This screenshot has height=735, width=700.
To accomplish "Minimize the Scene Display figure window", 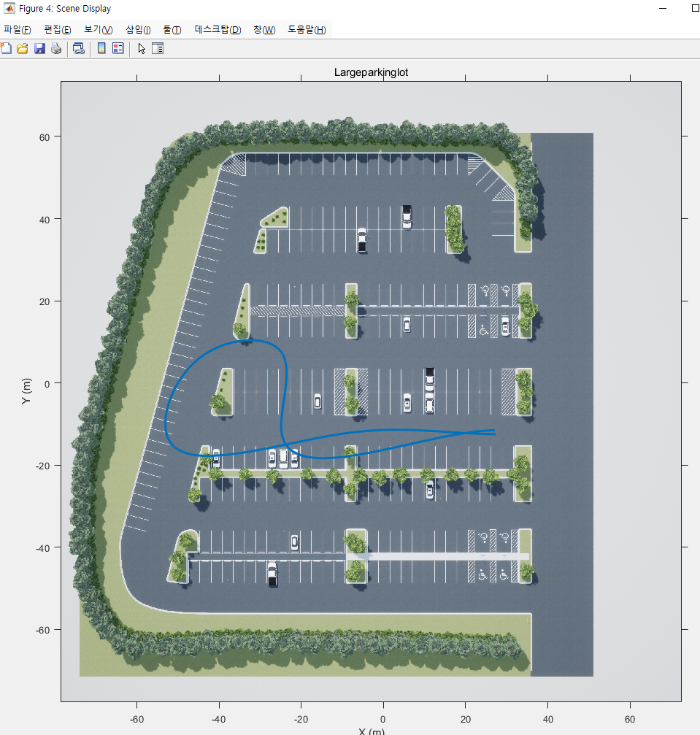I will click(663, 8).
